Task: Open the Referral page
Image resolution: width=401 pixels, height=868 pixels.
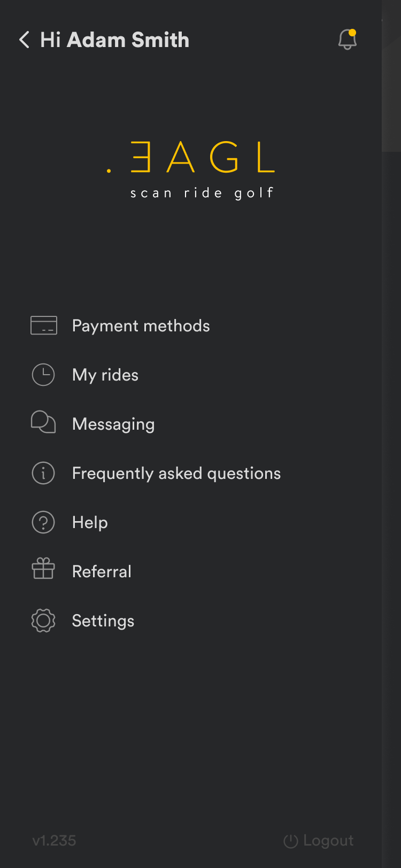Action: (x=102, y=571)
